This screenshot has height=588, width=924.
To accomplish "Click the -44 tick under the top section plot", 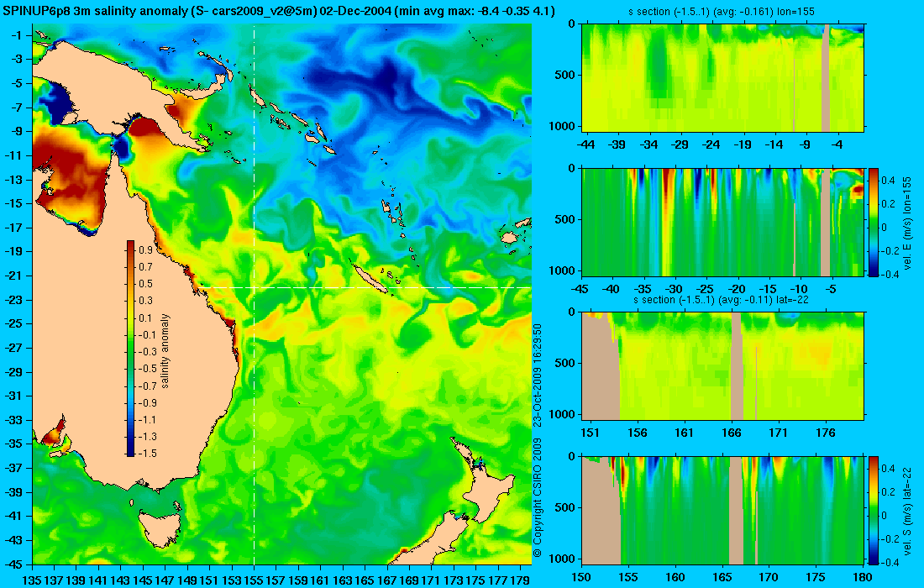I will [x=585, y=144].
